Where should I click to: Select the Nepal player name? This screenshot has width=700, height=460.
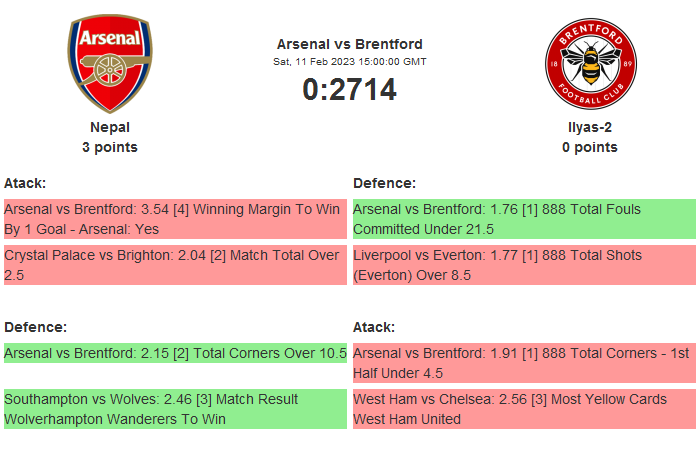(x=110, y=127)
